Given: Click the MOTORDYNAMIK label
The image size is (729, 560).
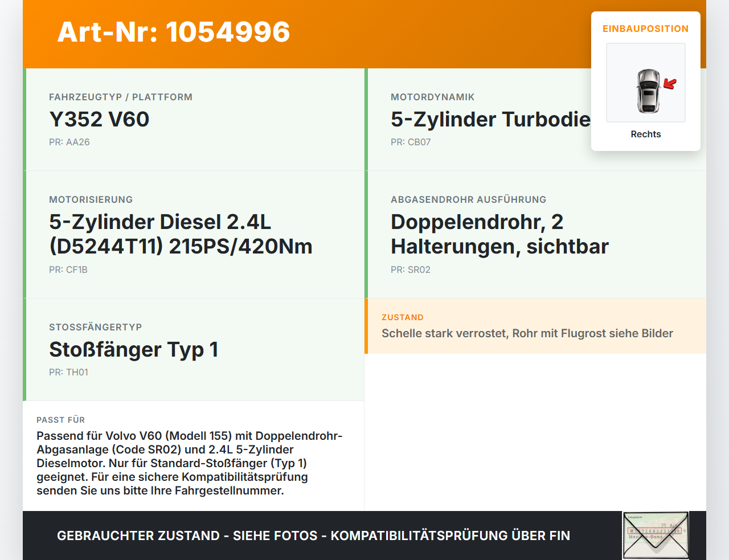Looking at the screenshot, I should tap(433, 97).
